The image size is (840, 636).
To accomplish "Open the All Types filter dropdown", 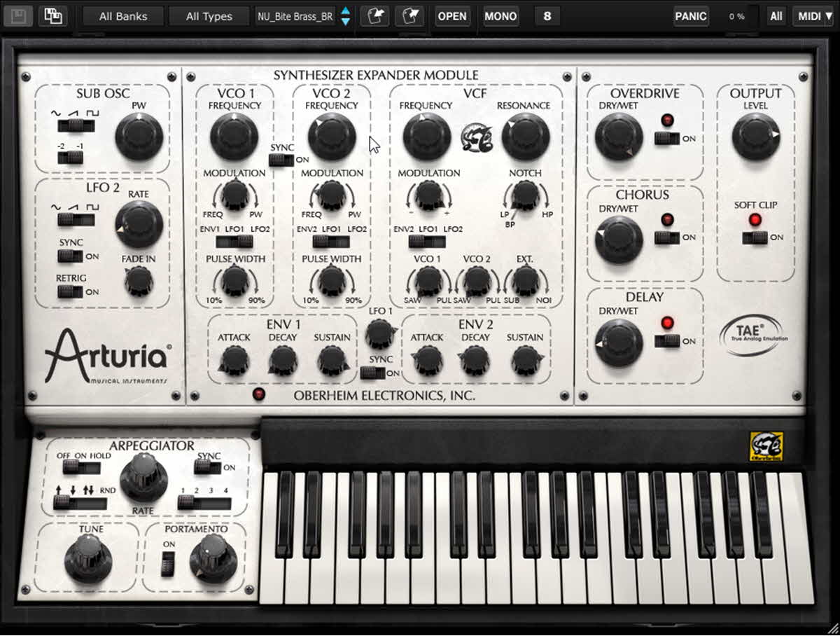I will [x=209, y=16].
